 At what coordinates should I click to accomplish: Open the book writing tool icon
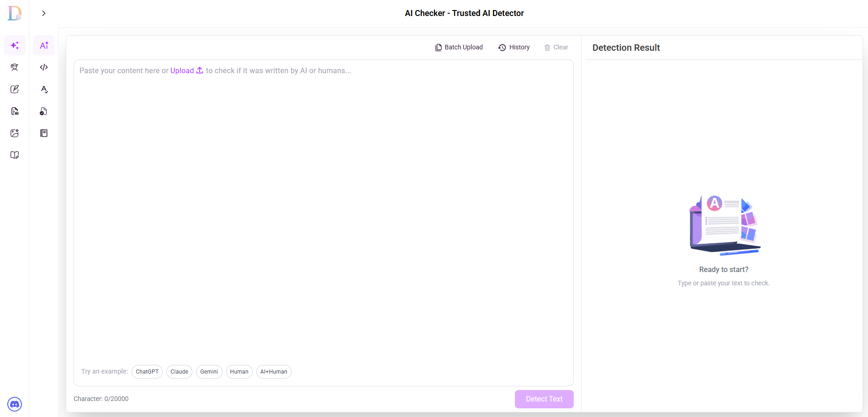click(14, 155)
